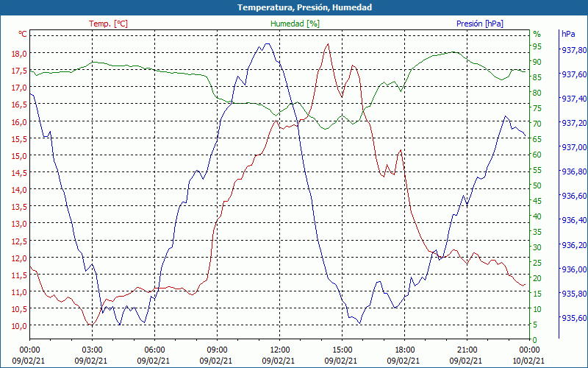Click the 30 humidity axis value
The height and width of the screenshot is (368, 588).
pos(537,247)
